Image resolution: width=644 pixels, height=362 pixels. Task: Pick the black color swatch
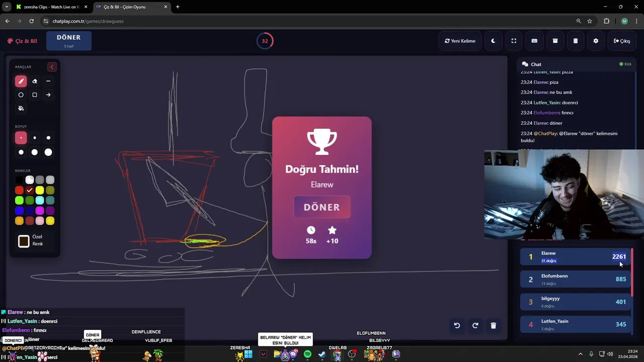19,180
